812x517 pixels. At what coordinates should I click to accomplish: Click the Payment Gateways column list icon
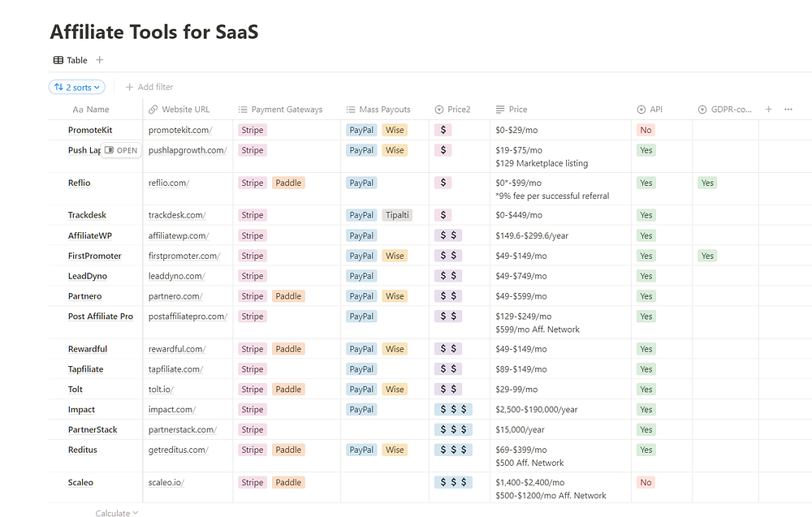pyautogui.click(x=243, y=110)
